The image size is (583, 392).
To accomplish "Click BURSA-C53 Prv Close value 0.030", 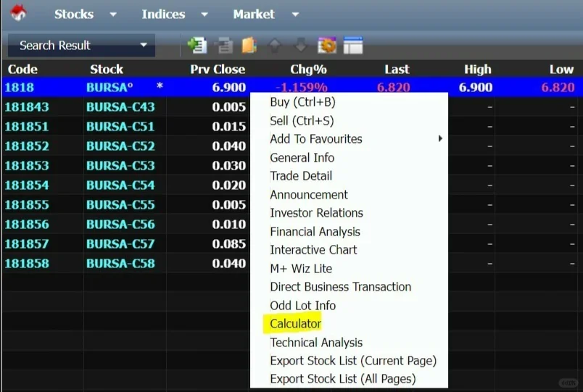I will pos(229,165).
